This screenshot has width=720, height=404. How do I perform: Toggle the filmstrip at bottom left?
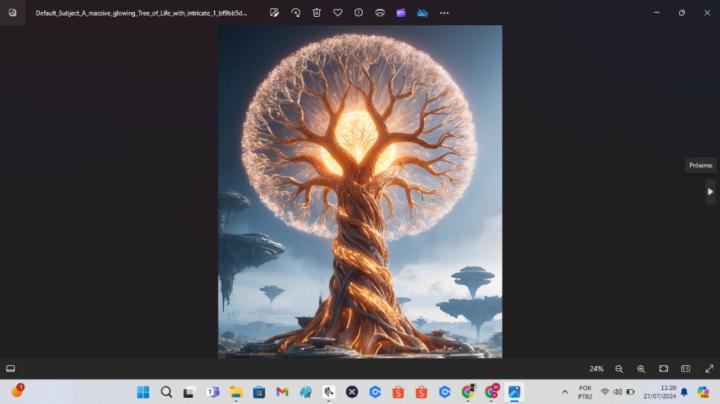11,369
